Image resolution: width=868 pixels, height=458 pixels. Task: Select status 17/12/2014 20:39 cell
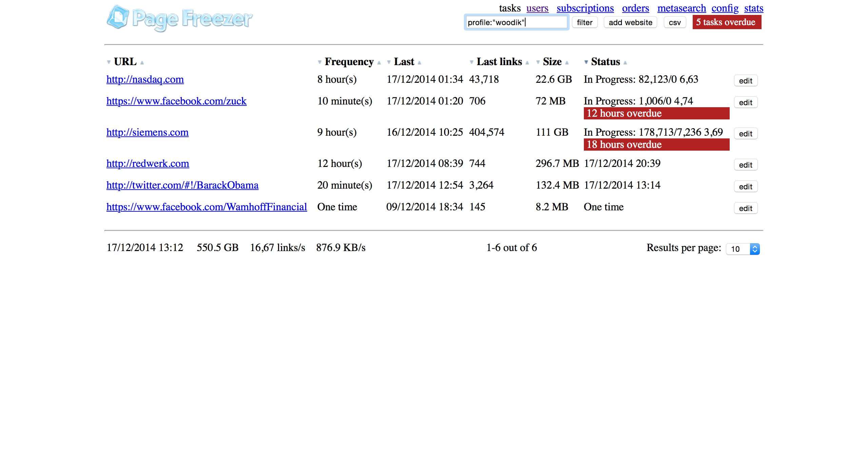622,164
